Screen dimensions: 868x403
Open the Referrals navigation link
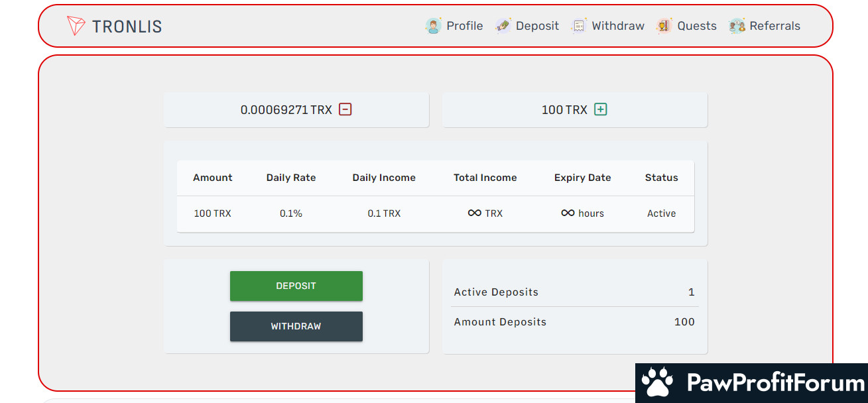click(x=775, y=26)
